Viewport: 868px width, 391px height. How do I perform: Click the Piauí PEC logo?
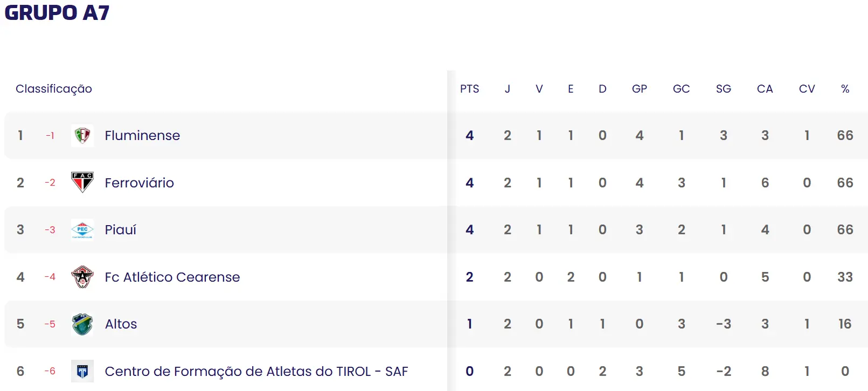[82, 229]
